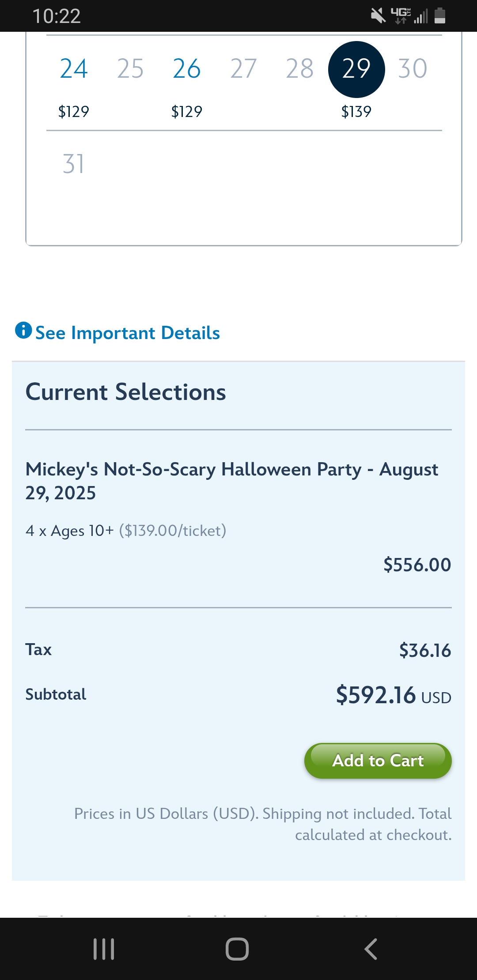Tap the $129 price under 24
This screenshot has height=980, width=477.
click(x=74, y=112)
